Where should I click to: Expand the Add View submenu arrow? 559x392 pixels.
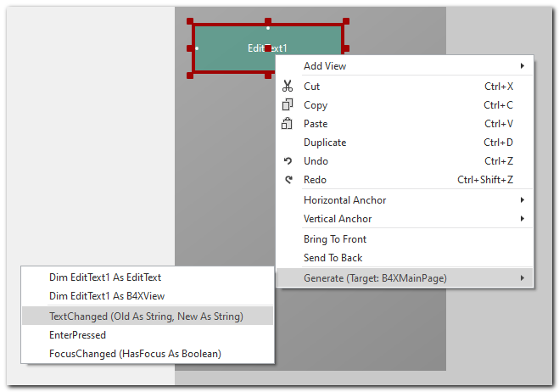[522, 66]
